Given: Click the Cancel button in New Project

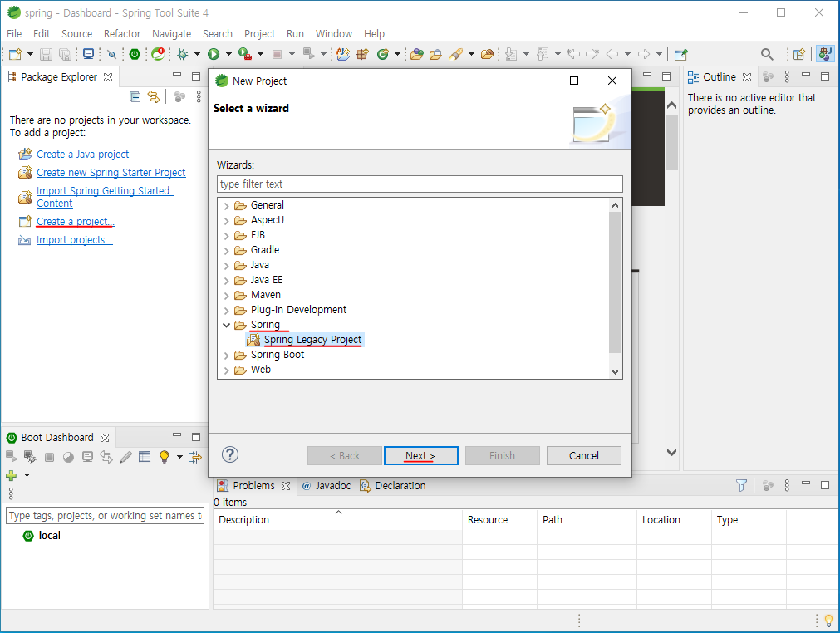Looking at the screenshot, I should (584, 456).
